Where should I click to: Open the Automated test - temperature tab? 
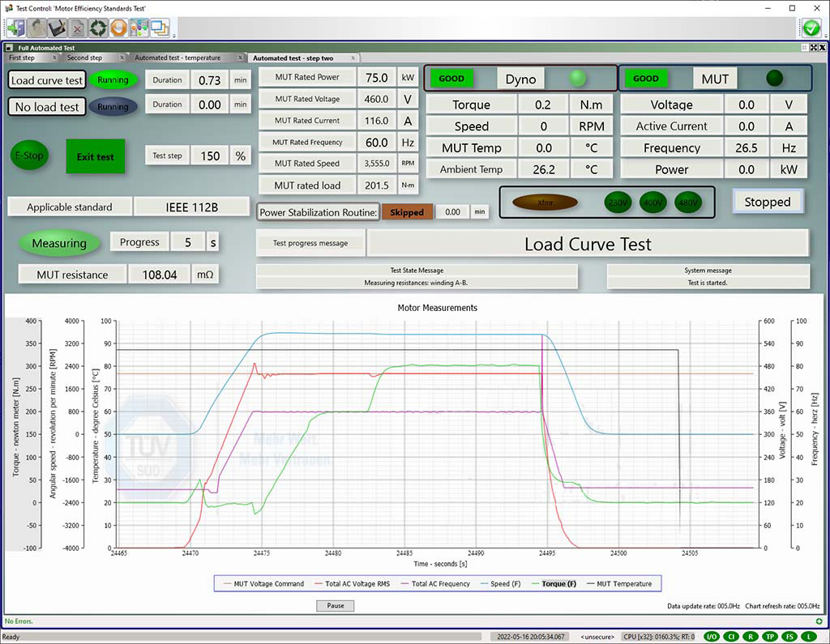click(x=180, y=58)
